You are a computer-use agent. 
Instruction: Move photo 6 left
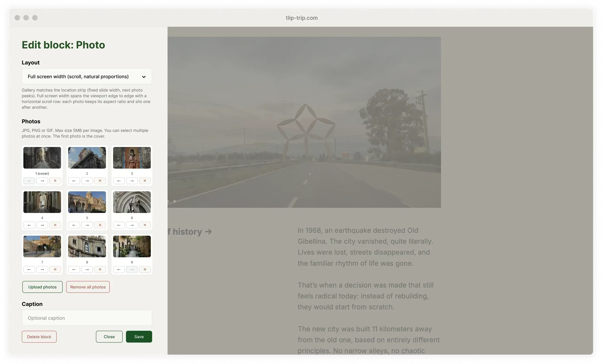[119, 225]
